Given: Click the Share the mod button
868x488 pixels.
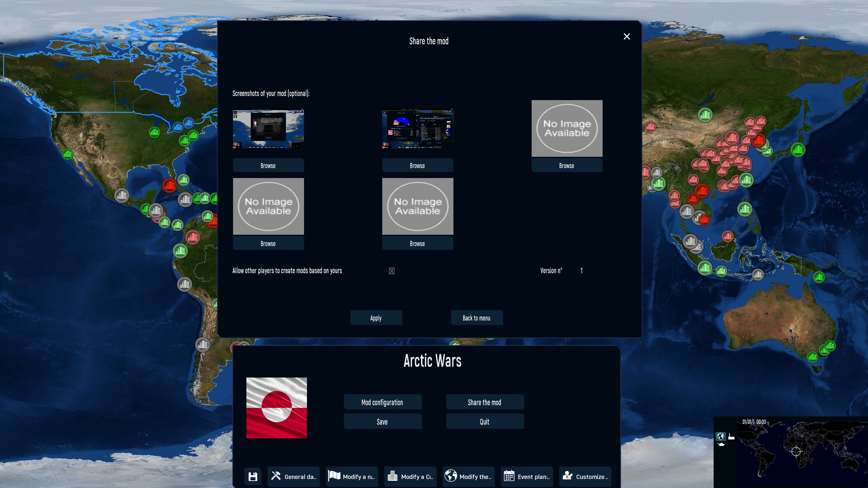Looking at the screenshot, I should (484, 402).
